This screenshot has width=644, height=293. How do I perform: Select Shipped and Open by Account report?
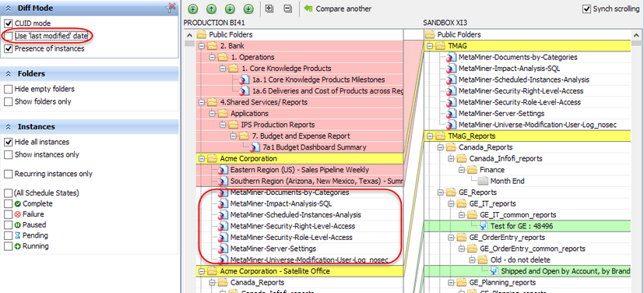pyautogui.click(x=565, y=271)
